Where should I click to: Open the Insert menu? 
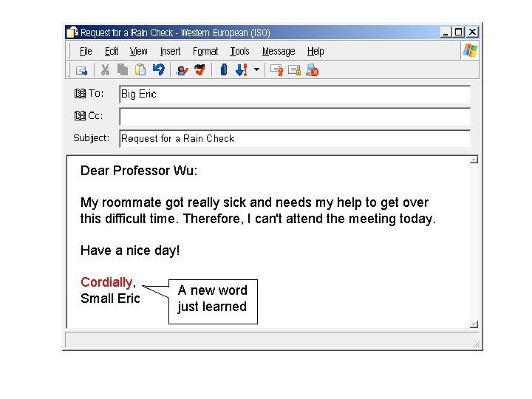[170, 51]
